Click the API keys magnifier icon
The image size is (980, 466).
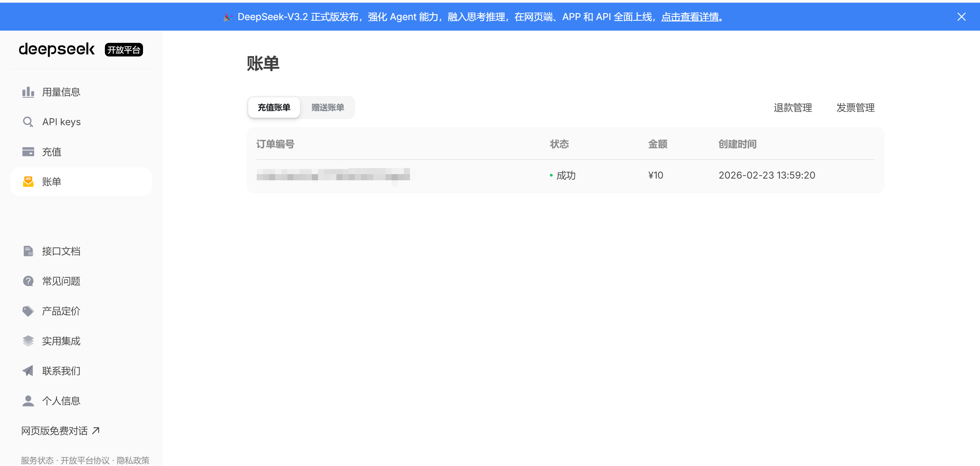pyautogui.click(x=28, y=122)
